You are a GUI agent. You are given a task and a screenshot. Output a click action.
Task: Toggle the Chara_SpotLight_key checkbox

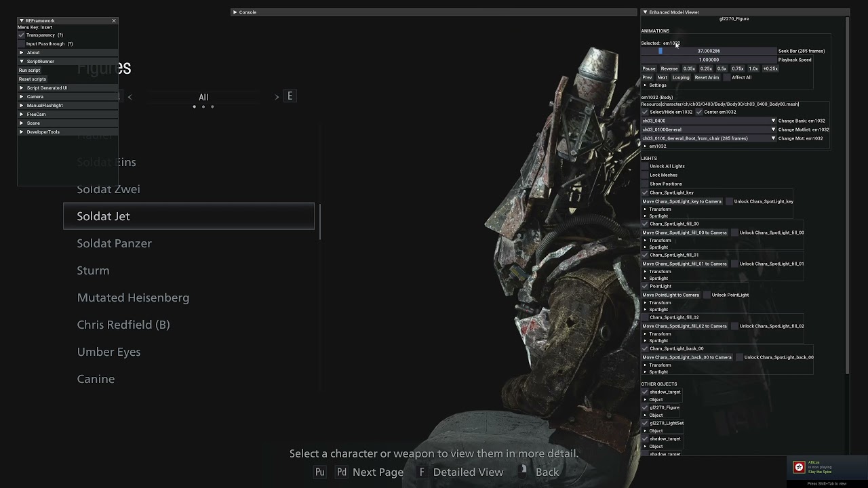pyautogui.click(x=645, y=192)
